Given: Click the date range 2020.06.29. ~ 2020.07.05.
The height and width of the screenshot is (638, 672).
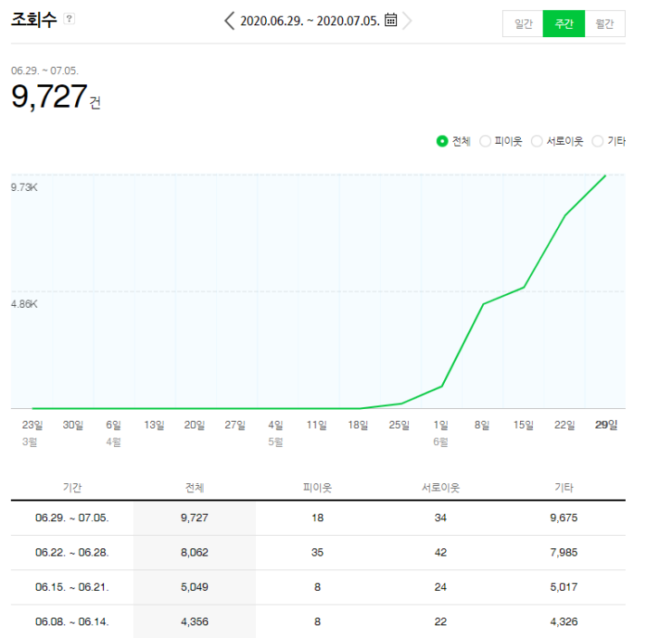Looking at the screenshot, I should tap(310, 21).
